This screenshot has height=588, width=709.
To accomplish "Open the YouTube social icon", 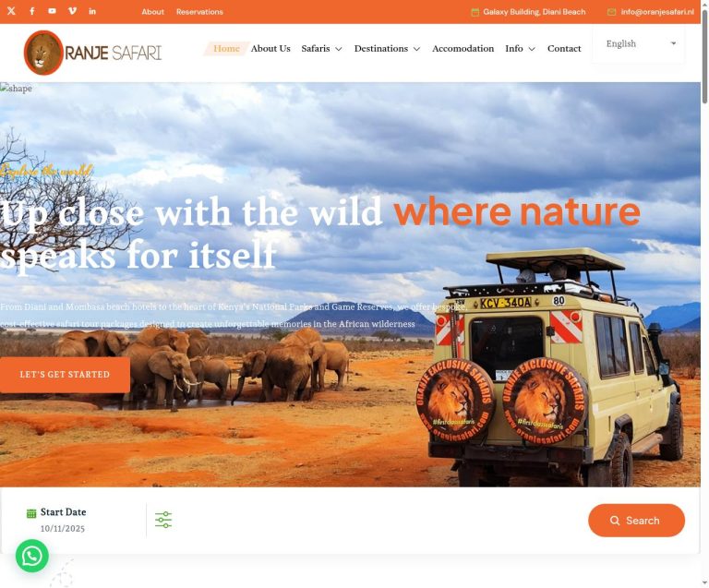I will 53,11.
